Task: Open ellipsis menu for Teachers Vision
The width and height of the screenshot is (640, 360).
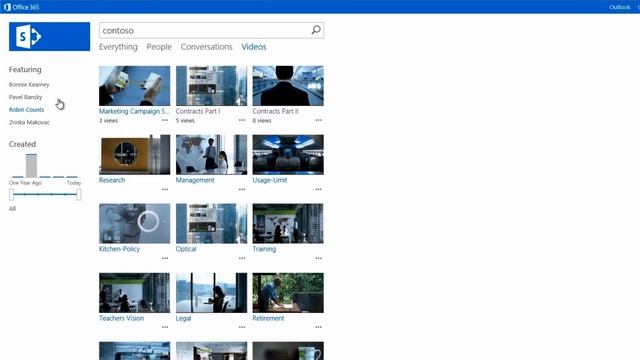Action: (x=165, y=327)
